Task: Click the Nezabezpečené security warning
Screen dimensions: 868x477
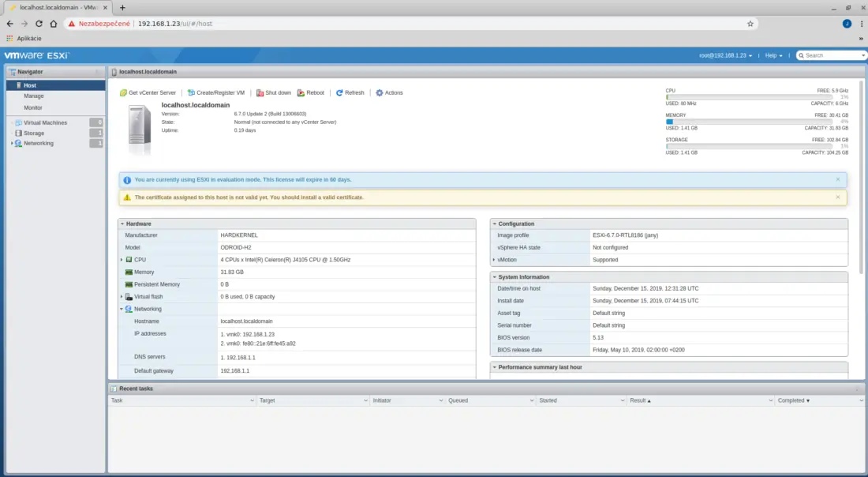Action: click(99, 24)
